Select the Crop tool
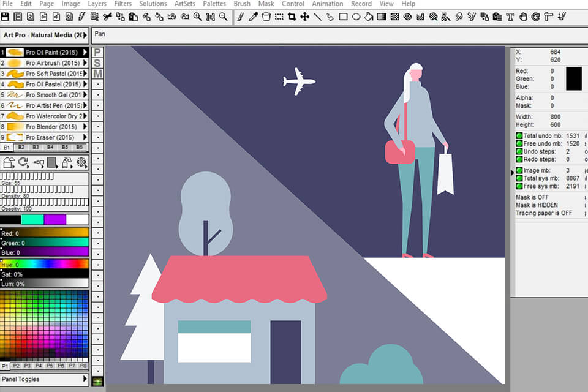The height and width of the screenshot is (392, 588). [x=292, y=17]
